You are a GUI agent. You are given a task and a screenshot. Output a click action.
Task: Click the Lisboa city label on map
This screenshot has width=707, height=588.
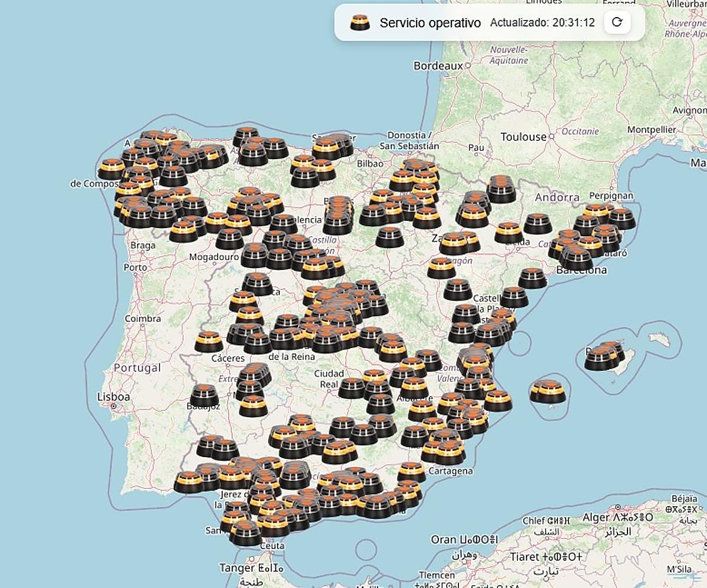[113, 397]
